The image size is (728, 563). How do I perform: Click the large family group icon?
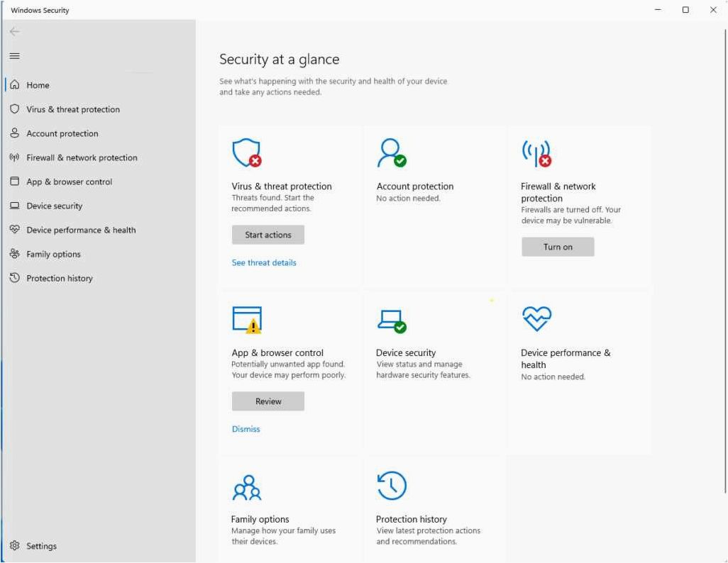pos(247,487)
